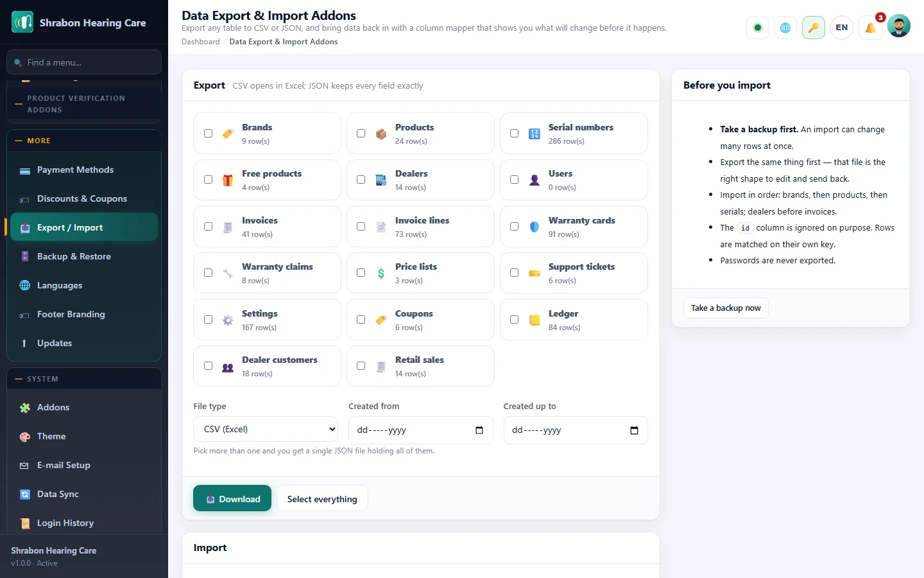Collapse the MORE sidebar section
Screen dimensions: 924x578
pyautogui.click(x=84, y=141)
